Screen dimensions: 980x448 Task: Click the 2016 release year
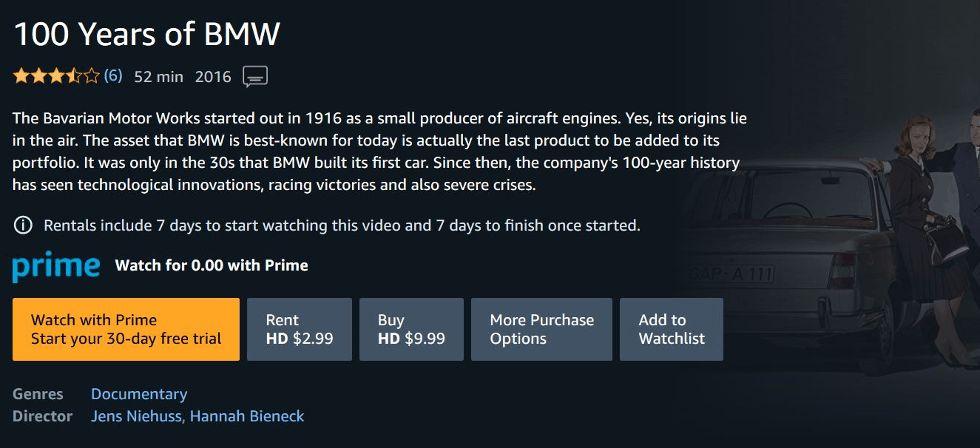pyautogui.click(x=213, y=76)
